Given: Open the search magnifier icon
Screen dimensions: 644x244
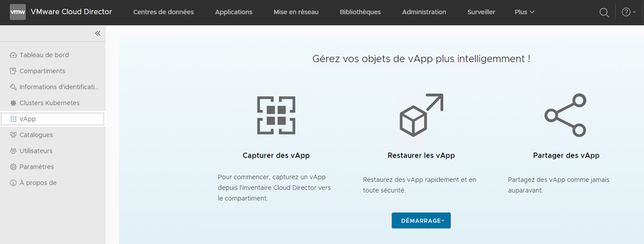Looking at the screenshot, I should 604,13.
